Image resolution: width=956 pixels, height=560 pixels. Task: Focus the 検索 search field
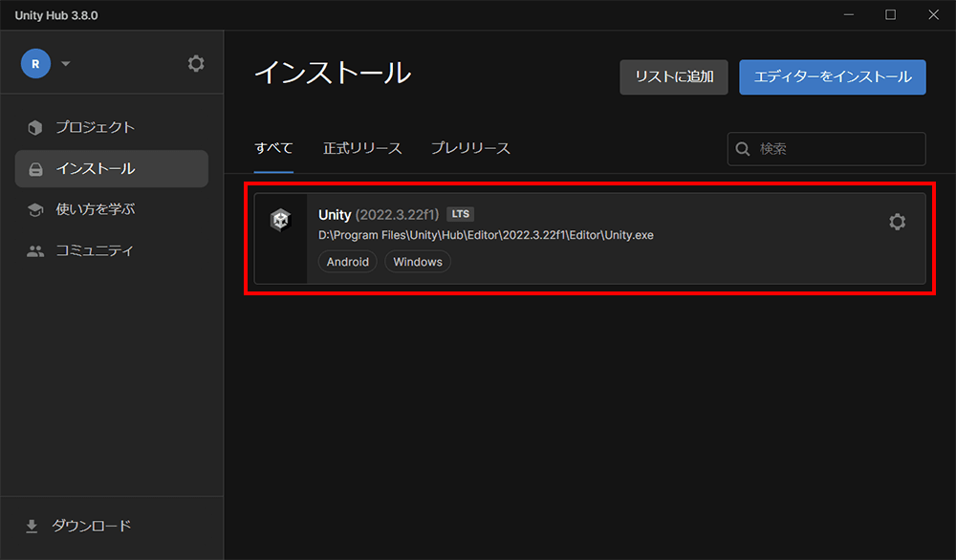click(826, 149)
